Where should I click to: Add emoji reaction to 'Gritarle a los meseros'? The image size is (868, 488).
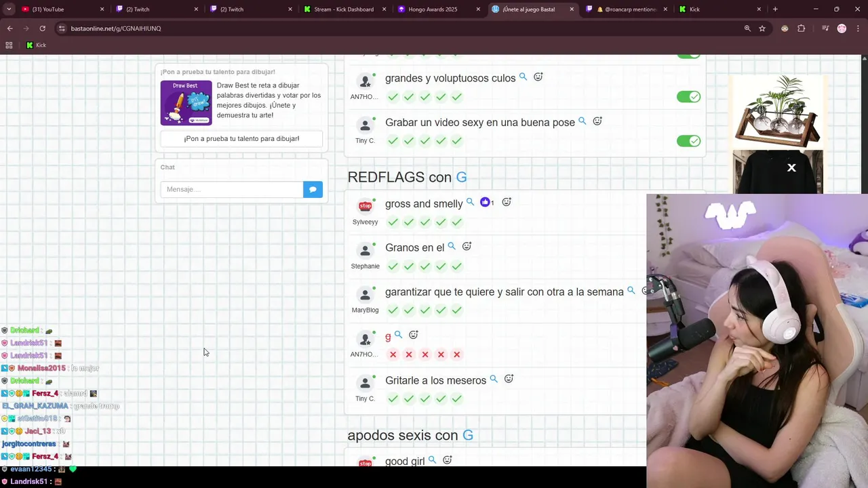tap(509, 379)
